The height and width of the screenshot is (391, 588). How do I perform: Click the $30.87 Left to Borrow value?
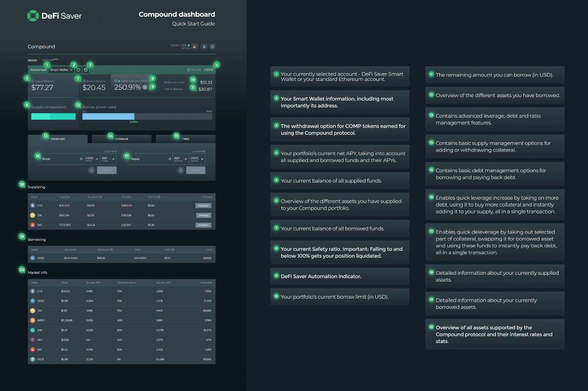[x=206, y=89]
